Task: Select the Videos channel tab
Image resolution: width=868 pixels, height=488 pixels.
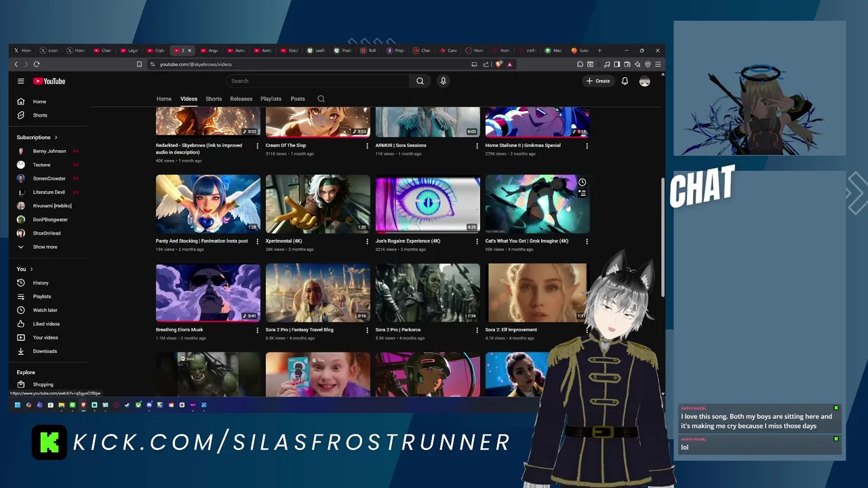Action: (189, 99)
